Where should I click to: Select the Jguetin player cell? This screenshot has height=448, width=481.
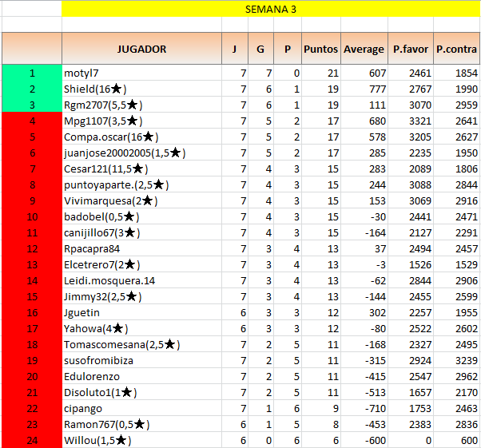[141, 312]
